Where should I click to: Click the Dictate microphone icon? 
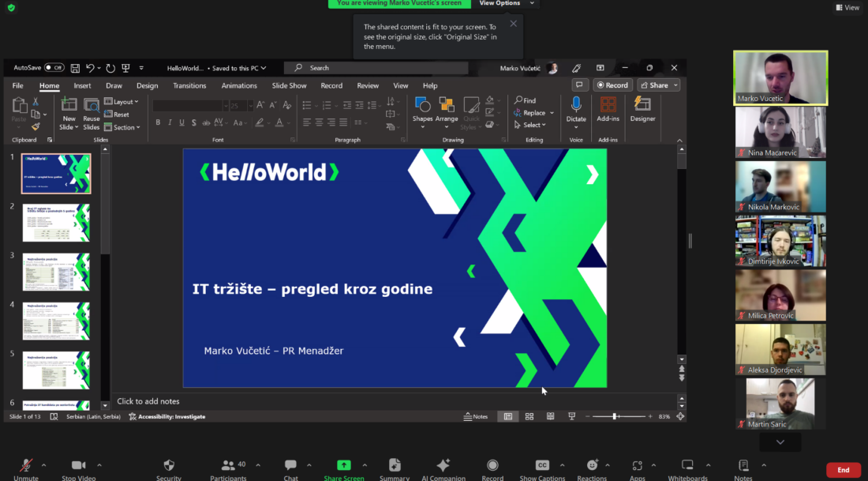[x=576, y=105]
